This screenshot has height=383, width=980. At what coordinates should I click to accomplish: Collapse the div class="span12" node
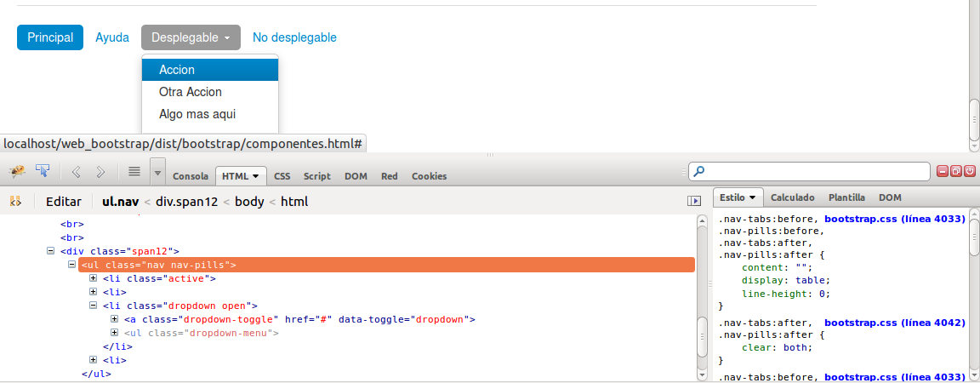pos(51,250)
